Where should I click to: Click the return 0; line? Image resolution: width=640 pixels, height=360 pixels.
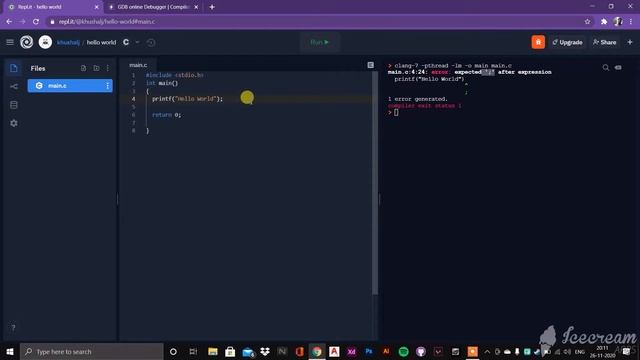tap(167, 115)
